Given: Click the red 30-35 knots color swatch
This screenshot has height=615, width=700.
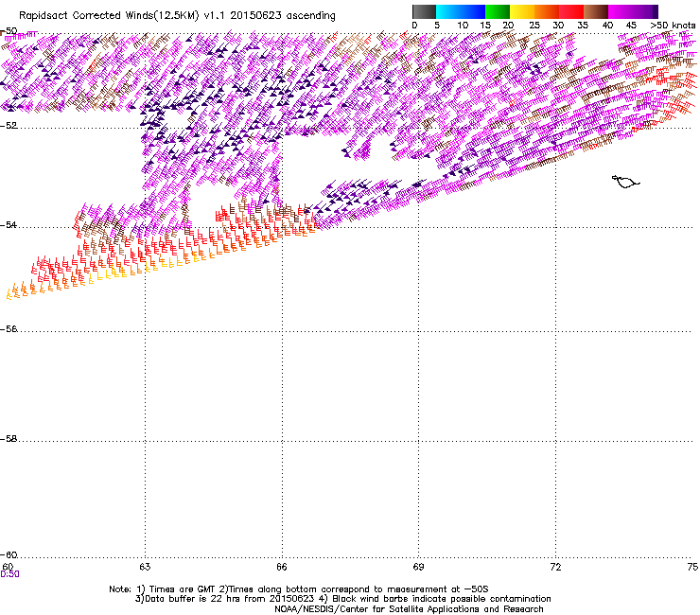Looking at the screenshot, I should pyautogui.click(x=571, y=11).
